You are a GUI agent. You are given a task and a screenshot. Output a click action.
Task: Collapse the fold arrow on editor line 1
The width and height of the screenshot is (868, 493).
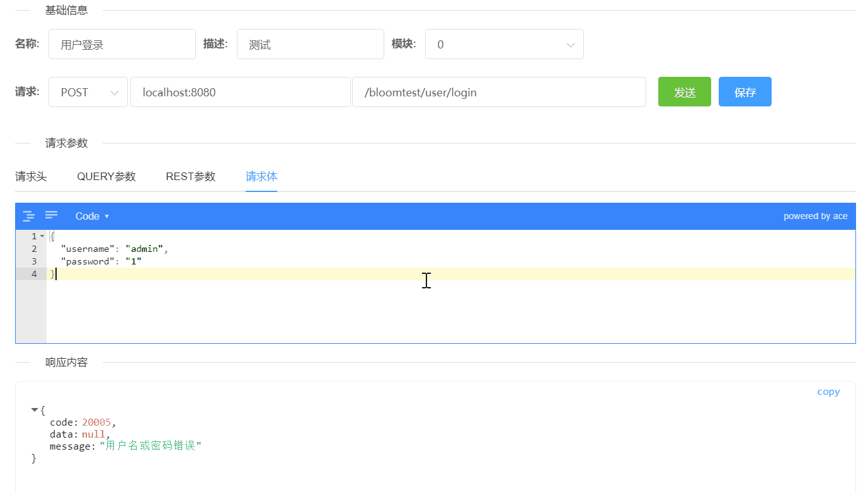[x=42, y=236]
